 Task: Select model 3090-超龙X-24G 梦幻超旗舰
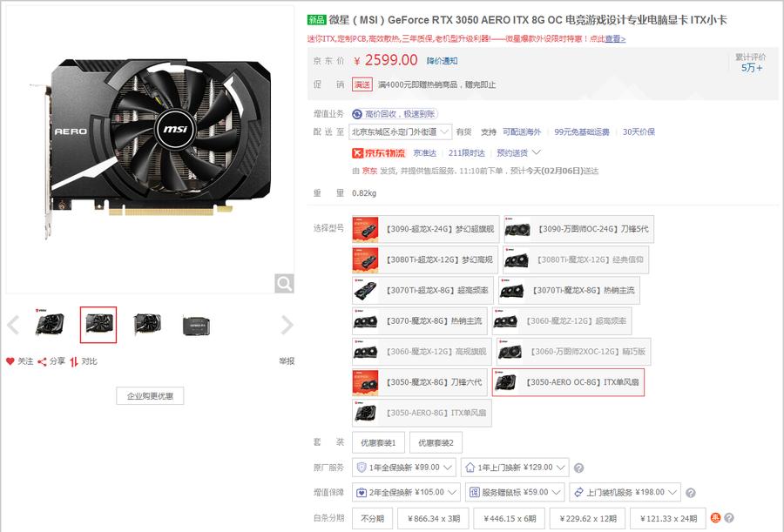pos(425,229)
